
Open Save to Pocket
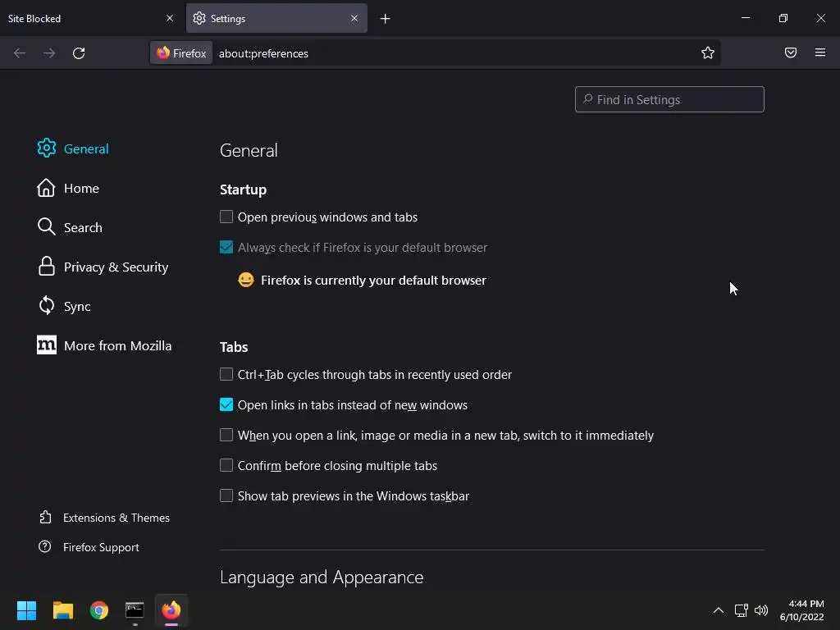pyautogui.click(x=791, y=52)
